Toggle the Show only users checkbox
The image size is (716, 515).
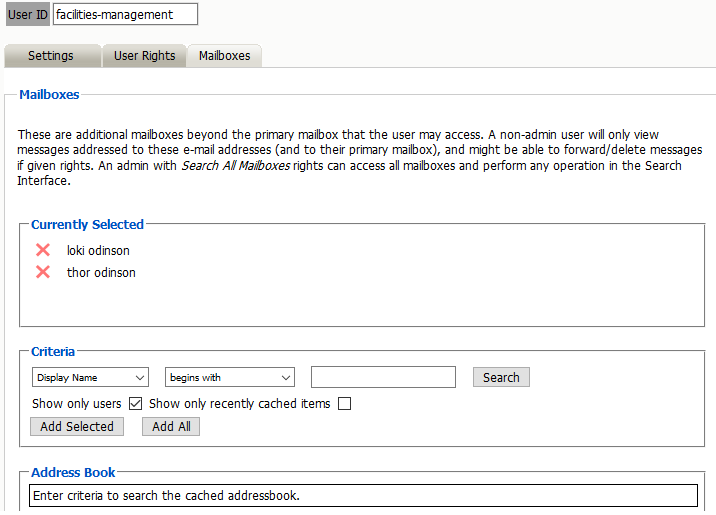coord(136,404)
